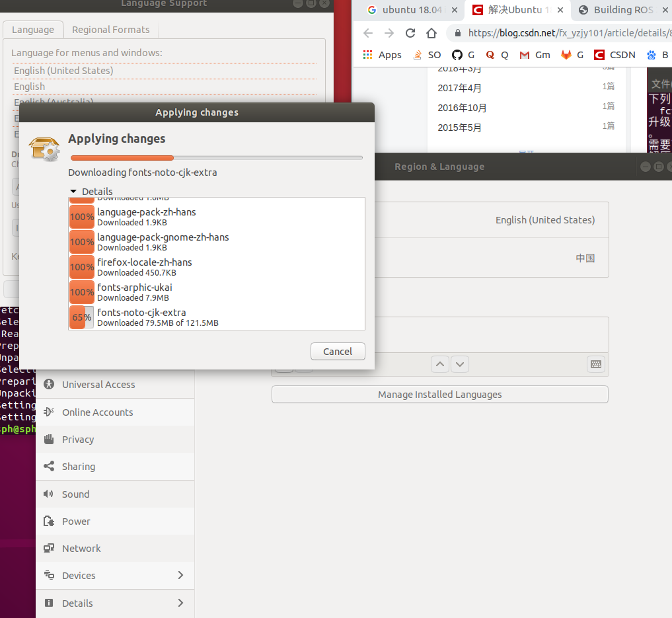Expand the Devices settings chevron
This screenshot has width=672, height=618.
click(180, 575)
